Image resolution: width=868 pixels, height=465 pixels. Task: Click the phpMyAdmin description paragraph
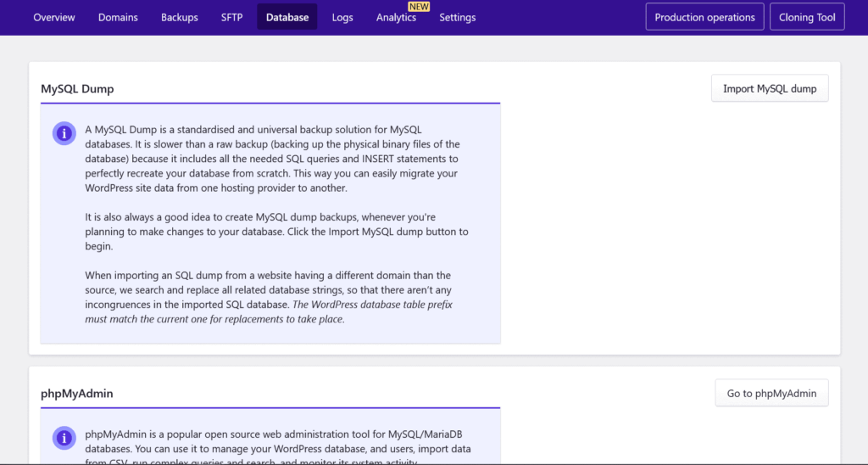click(278, 448)
